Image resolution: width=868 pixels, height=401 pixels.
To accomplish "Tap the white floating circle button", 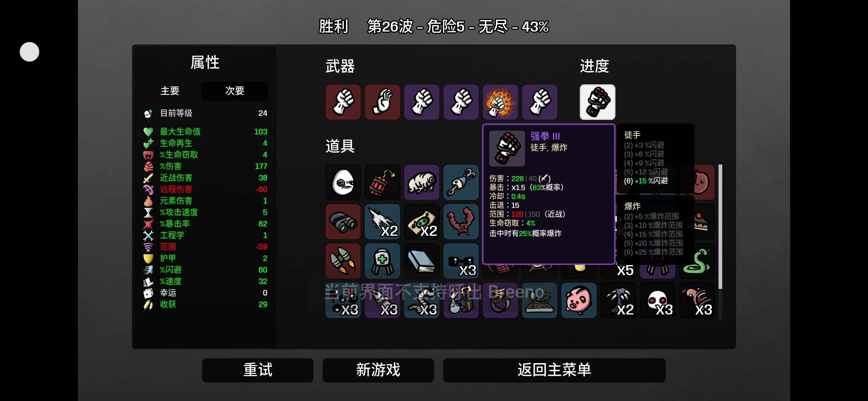I will (29, 52).
